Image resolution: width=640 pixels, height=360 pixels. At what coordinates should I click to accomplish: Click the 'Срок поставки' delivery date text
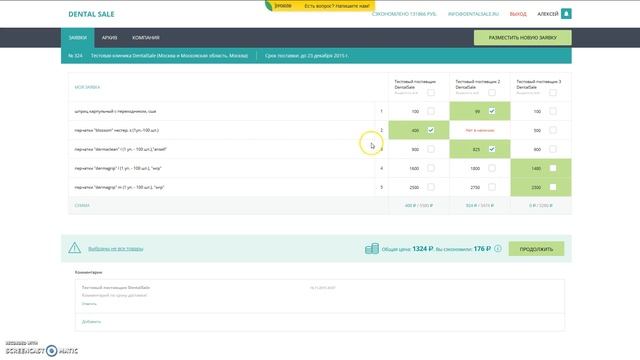click(306, 56)
